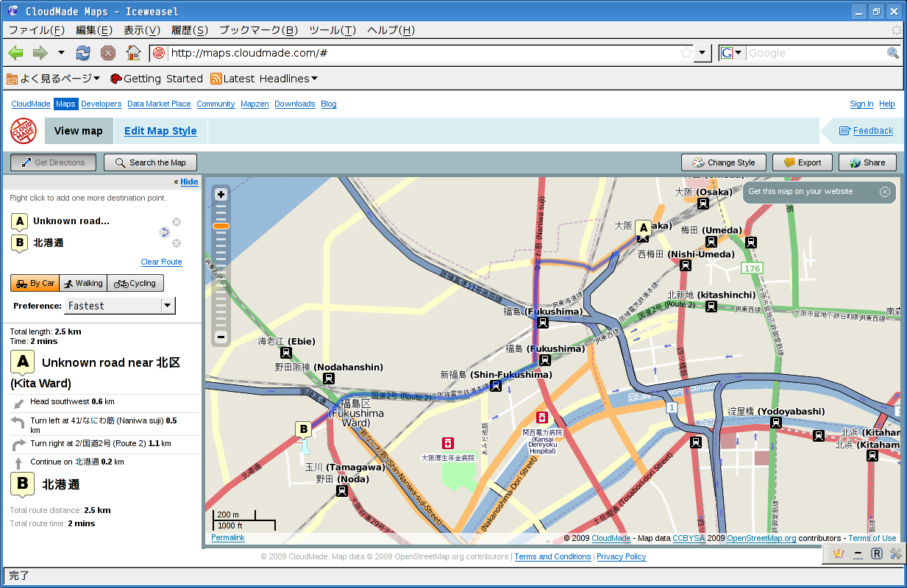Toggle the Get Directions panel button

[54, 162]
